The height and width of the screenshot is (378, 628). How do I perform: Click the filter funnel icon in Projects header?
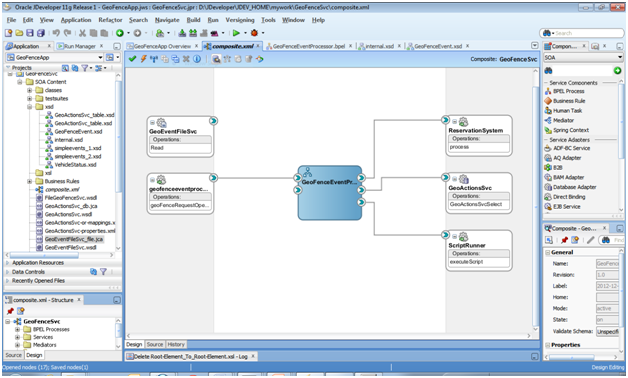click(x=85, y=68)
